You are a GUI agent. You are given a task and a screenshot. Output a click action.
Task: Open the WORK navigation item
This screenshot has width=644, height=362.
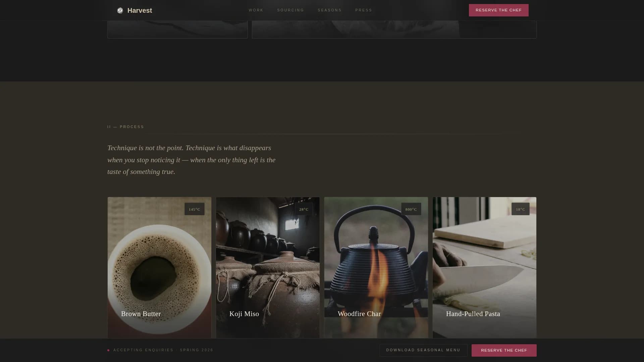pyautogui.click(x=256, y=10)
